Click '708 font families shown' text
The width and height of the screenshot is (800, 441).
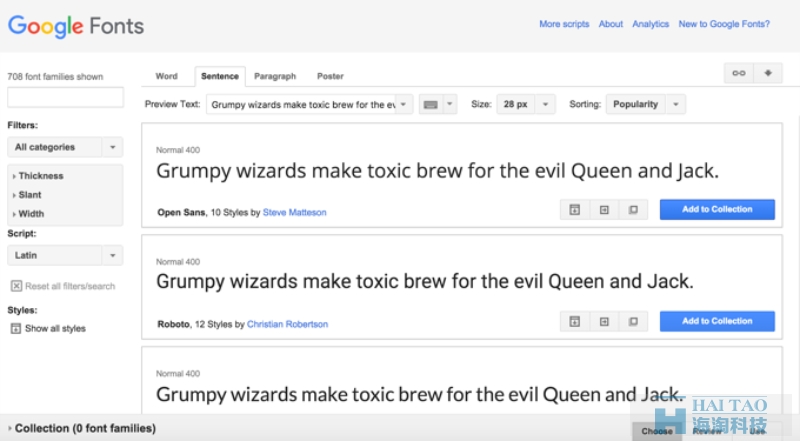pos(55,77)
